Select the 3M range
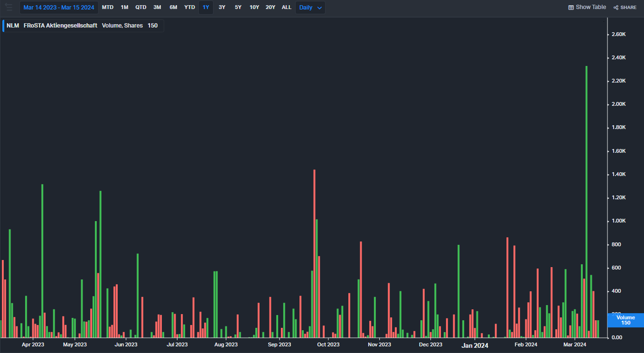This screenshot has width=644, height=353. click(x=157, y=8)
